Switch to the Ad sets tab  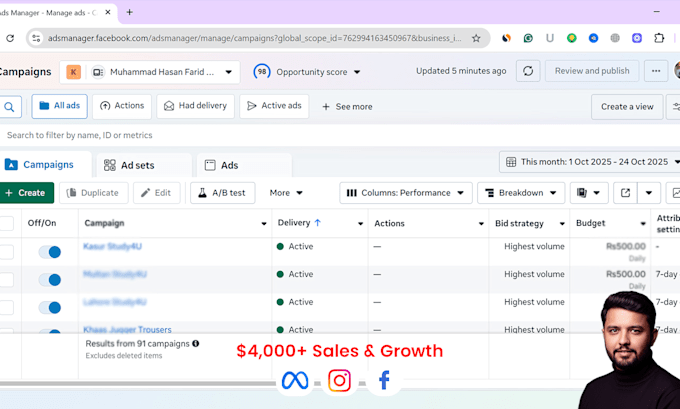point(144,165)
